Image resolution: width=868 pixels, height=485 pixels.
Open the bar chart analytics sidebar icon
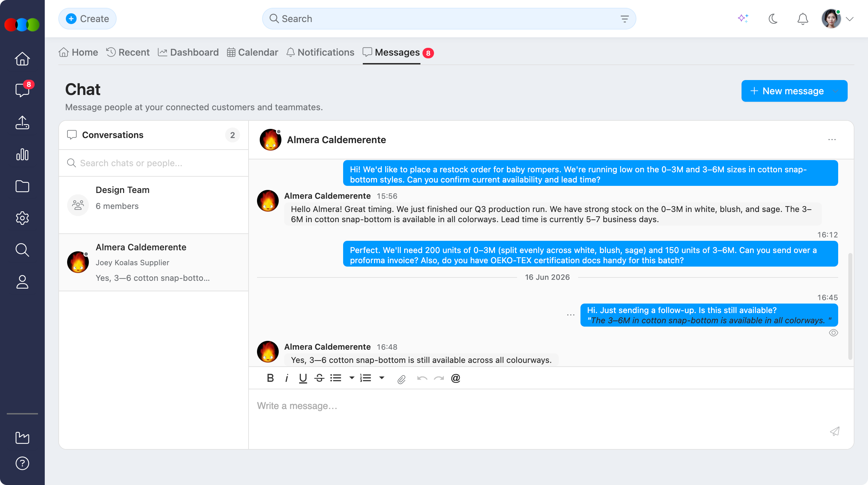click(x=22, y=154)
